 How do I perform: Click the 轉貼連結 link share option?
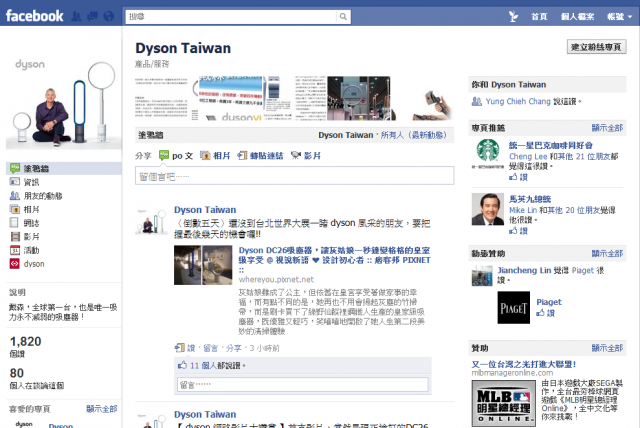point(260,155)
